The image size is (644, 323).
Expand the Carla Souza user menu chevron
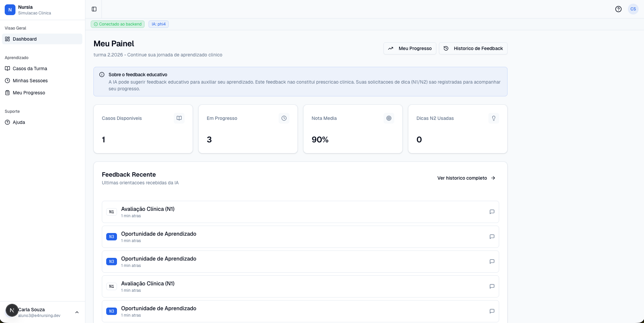point(77,312)
